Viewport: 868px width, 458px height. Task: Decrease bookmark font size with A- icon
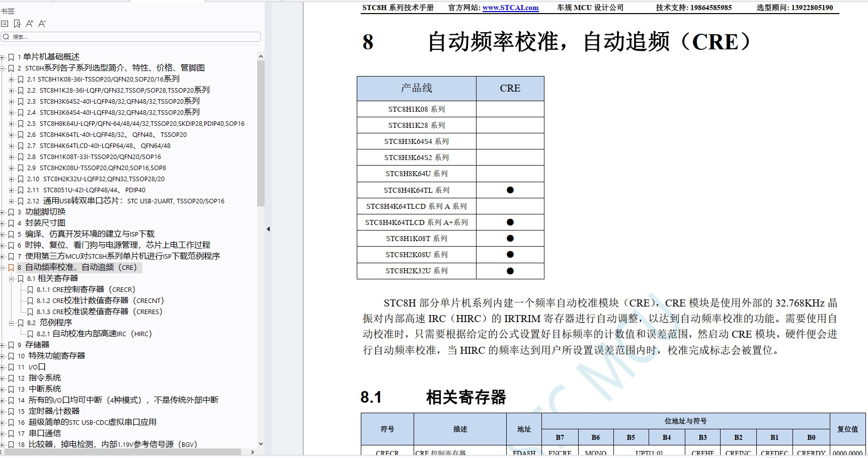[x=42, y=24]
